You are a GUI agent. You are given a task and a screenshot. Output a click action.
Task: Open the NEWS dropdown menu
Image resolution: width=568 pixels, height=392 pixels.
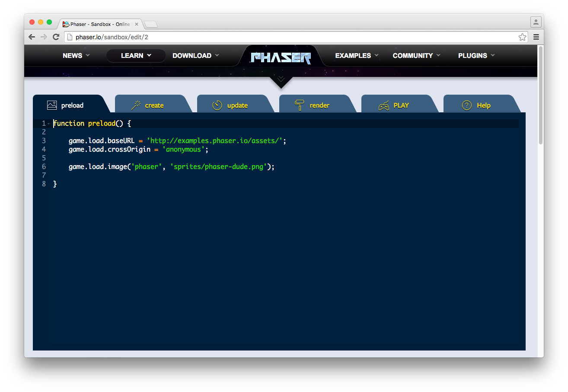click(76, 55)
